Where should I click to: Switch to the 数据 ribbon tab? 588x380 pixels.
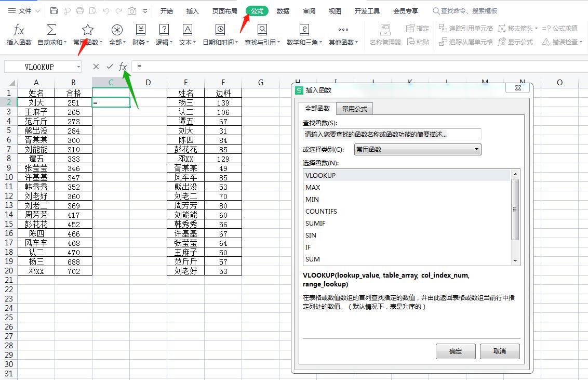[283, 11]
